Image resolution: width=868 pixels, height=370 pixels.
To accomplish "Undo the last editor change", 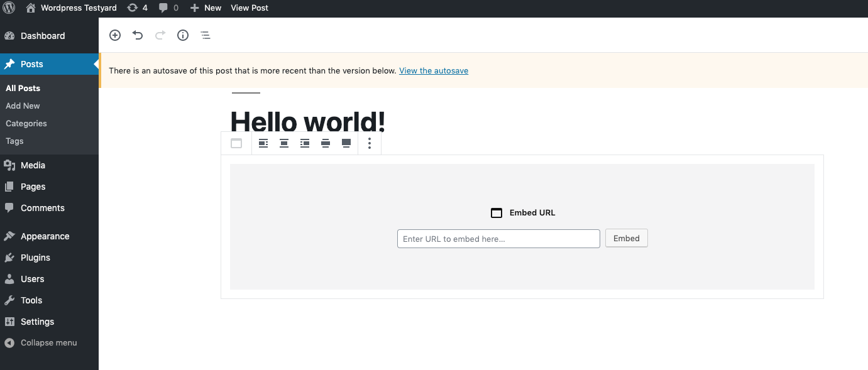I will click(x=138, y=35).
